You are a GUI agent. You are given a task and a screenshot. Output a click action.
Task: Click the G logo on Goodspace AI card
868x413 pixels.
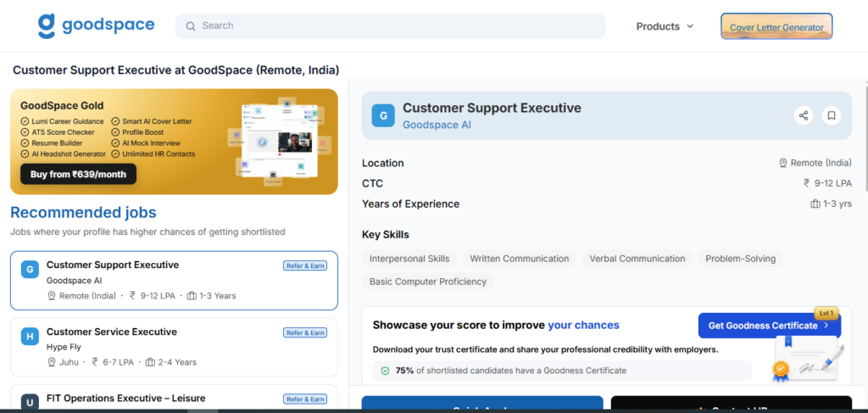pyautogui.click(x=30, y=271)
